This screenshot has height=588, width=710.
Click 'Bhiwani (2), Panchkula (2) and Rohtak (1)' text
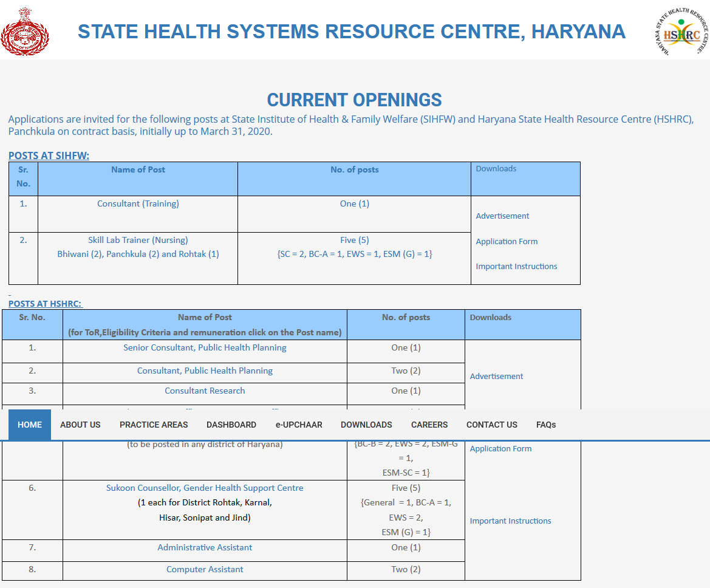tap(138, 254)
